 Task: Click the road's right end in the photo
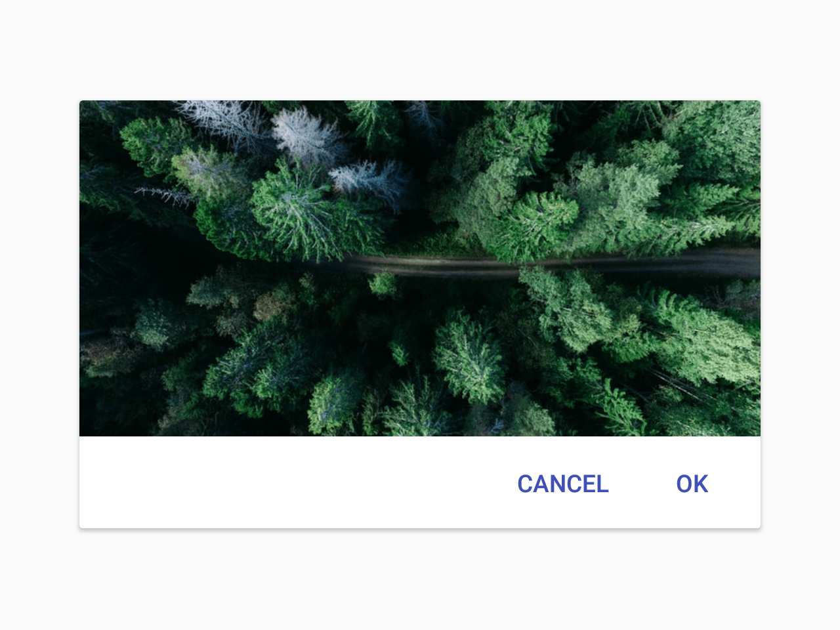click(735, 261)
